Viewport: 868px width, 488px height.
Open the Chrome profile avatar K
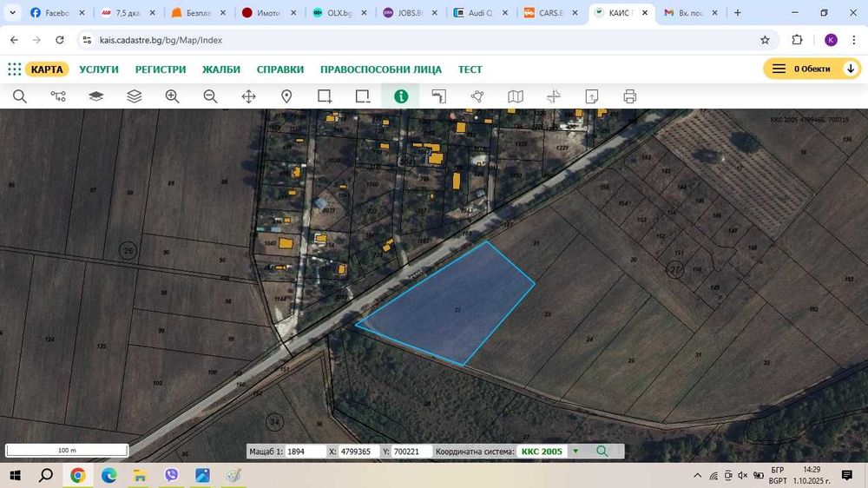click(x=831, y=40)
